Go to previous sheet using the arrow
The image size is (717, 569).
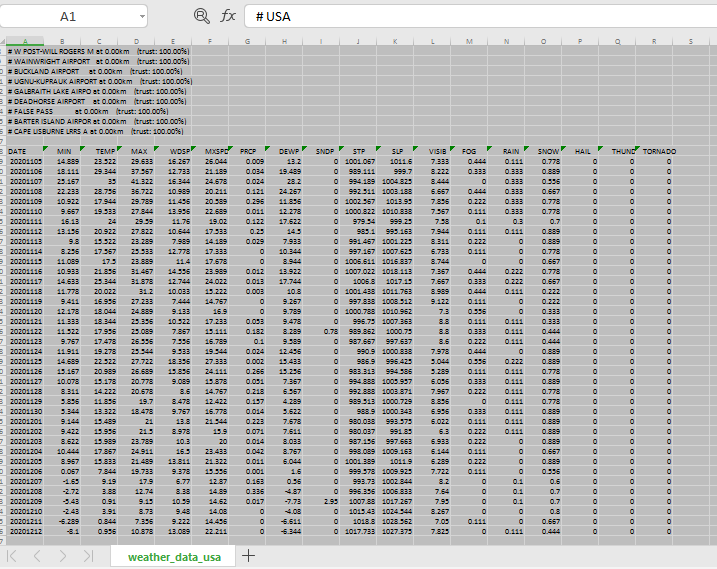(37, 556)
